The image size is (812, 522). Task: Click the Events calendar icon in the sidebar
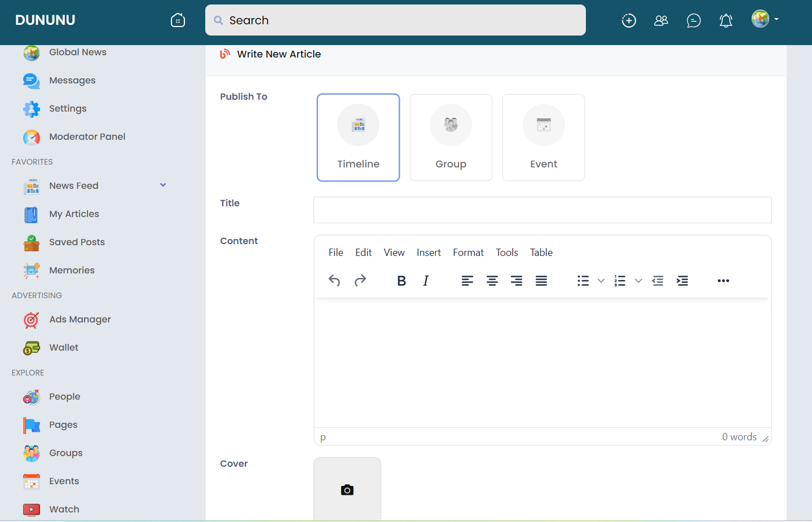(x=31, y=481)
